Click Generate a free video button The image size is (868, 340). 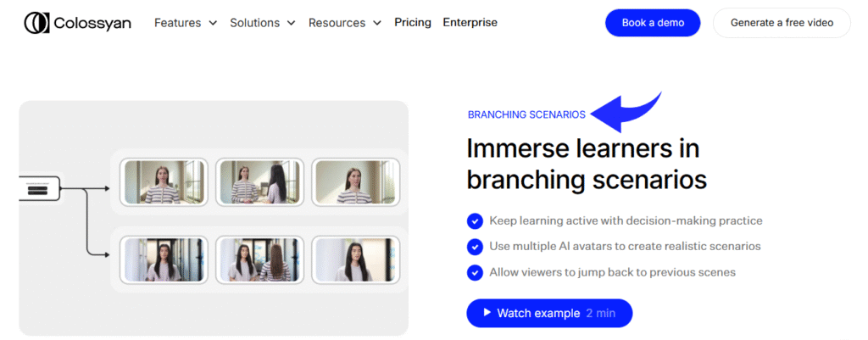(782, 23)
